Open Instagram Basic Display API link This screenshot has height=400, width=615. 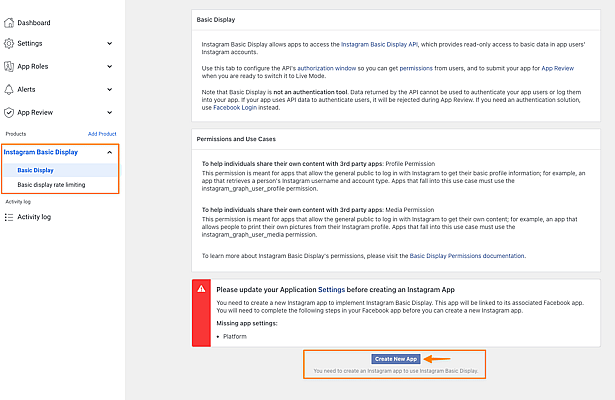(379, 44)
